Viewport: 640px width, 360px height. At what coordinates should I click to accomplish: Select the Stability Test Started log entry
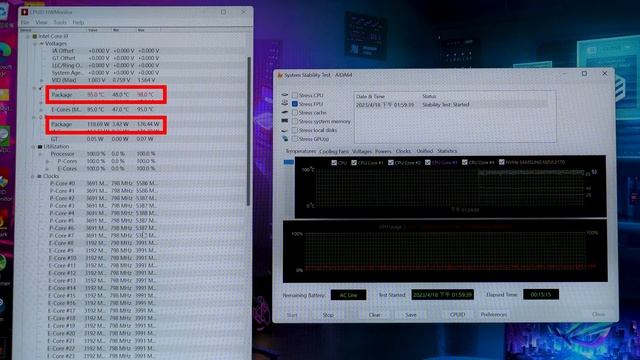pyautogui.click(x=451, y=105)
